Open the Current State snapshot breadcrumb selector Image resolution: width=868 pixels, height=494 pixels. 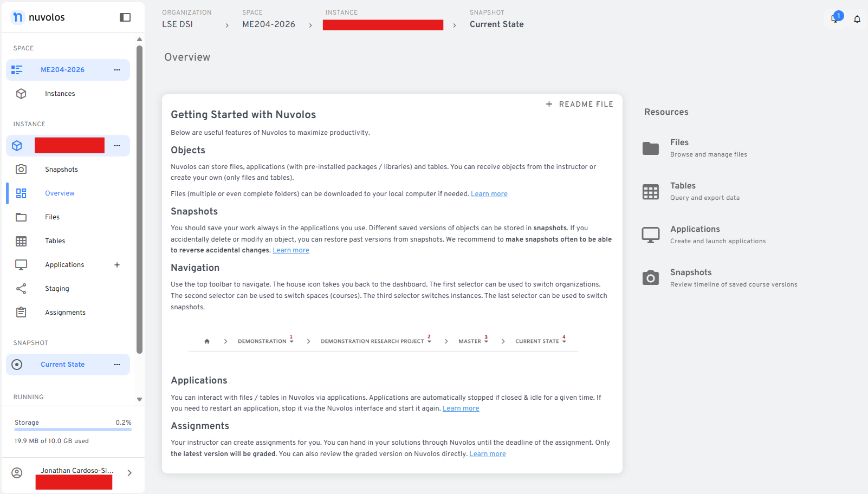point(497,24)
